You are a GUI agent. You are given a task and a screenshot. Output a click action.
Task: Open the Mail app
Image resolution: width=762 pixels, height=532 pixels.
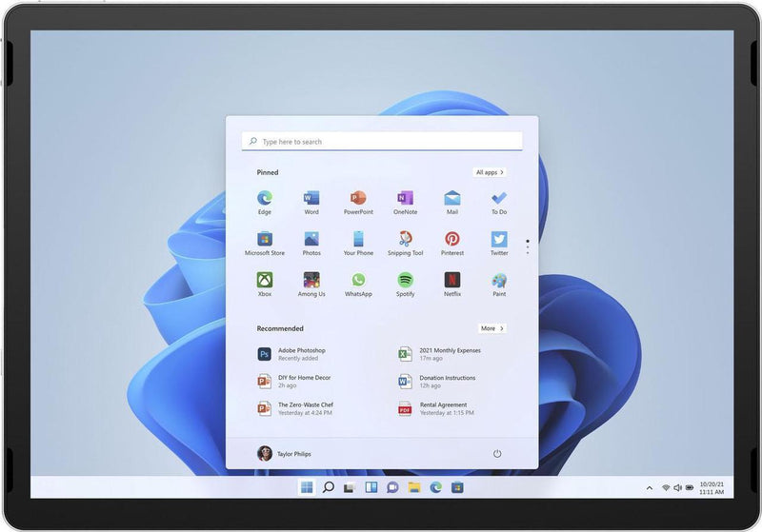pyautogui.click(x=451, y=203)
